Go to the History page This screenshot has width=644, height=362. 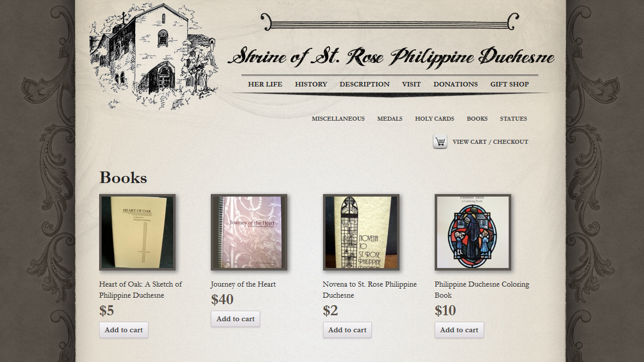coord(311,84)
